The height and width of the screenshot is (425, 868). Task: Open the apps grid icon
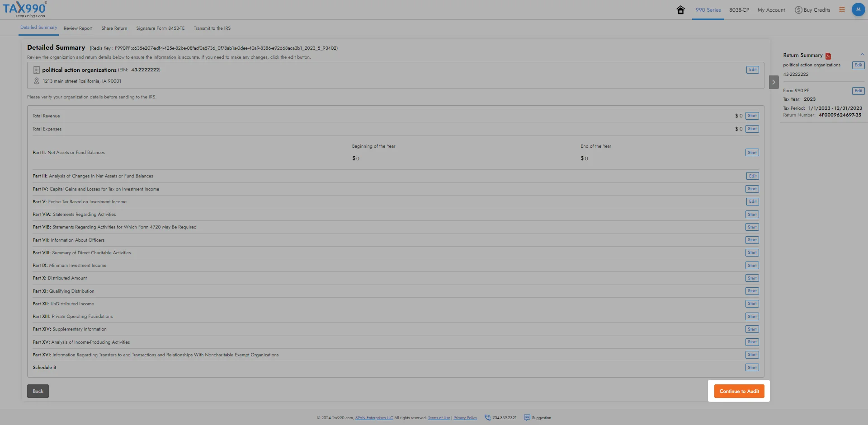(842, 9)
